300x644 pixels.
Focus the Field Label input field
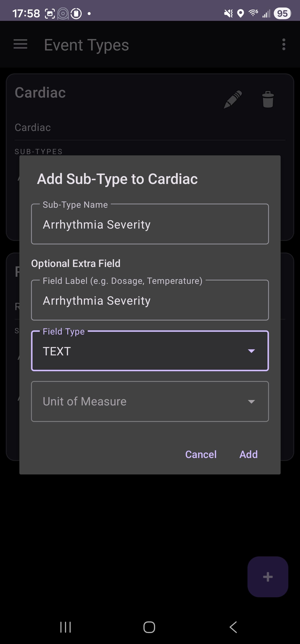[150, 300]
